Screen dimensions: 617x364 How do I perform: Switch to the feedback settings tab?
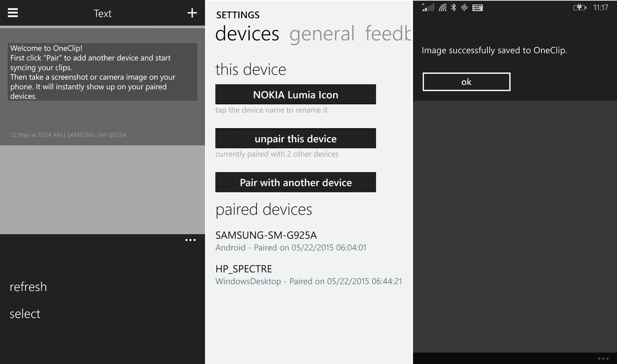click(x=388, y=34)
